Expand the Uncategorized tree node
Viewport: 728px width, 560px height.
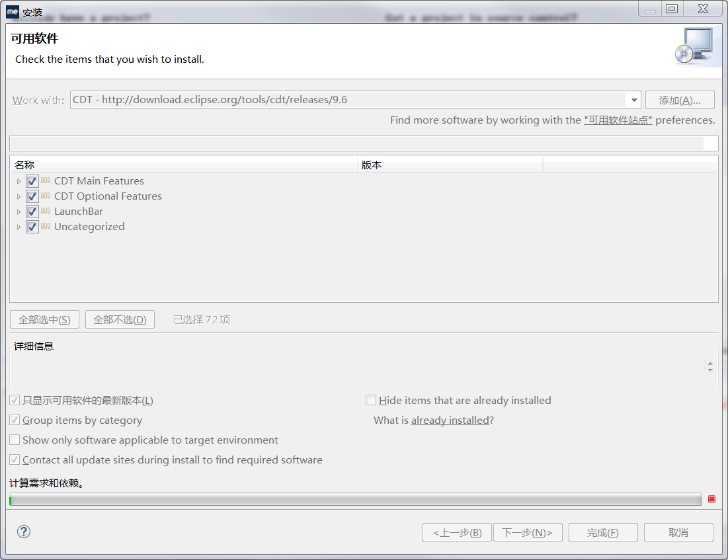pos(19,226)
